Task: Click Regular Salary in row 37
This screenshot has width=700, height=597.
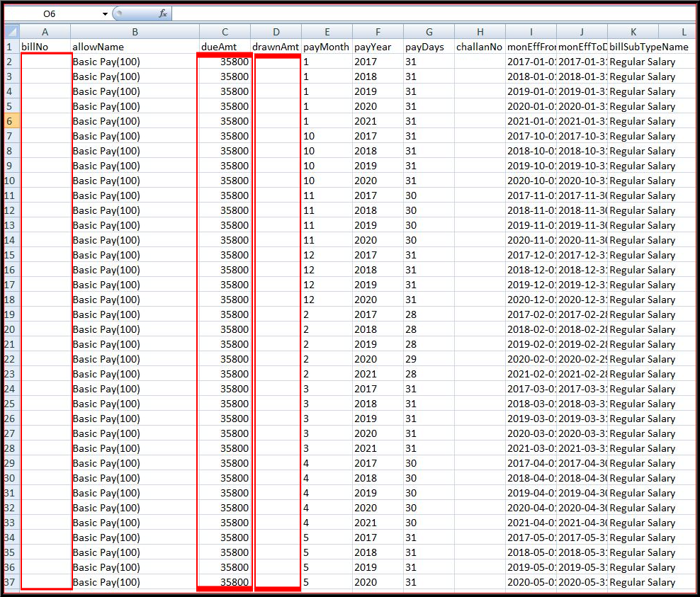Action: 643,582
